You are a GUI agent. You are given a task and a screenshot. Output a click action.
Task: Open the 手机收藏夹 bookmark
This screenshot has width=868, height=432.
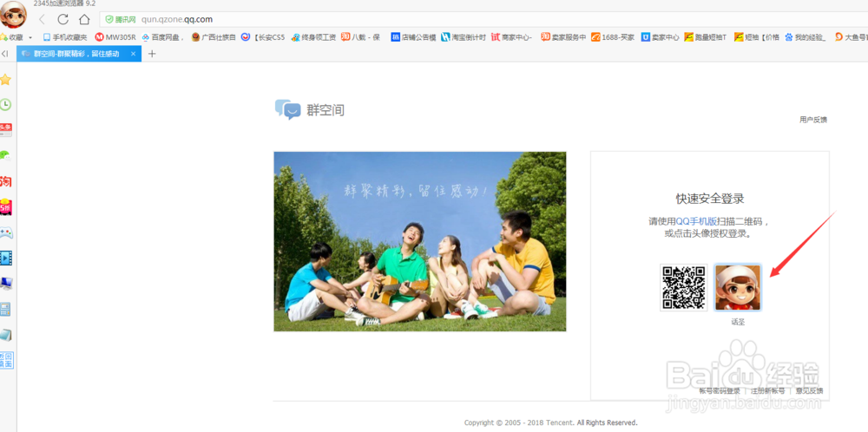pyautogui.click(x=65, y=37)
